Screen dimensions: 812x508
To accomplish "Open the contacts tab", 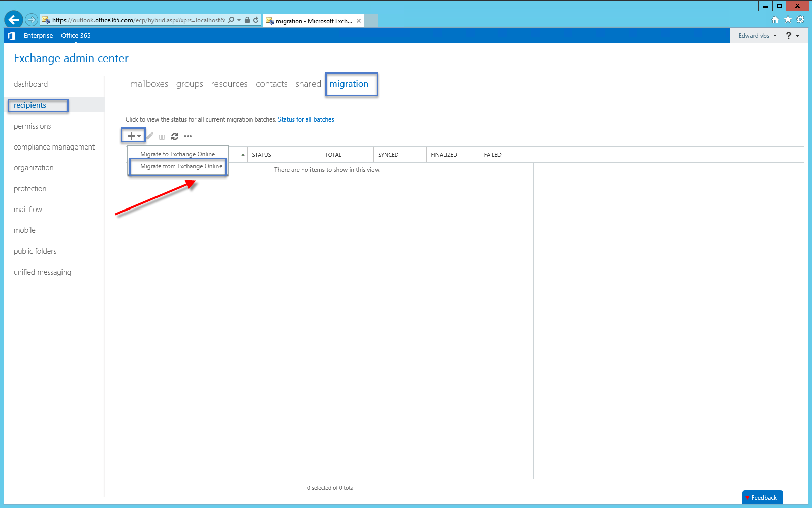I will pyautogui.click(x=271, y=84).
